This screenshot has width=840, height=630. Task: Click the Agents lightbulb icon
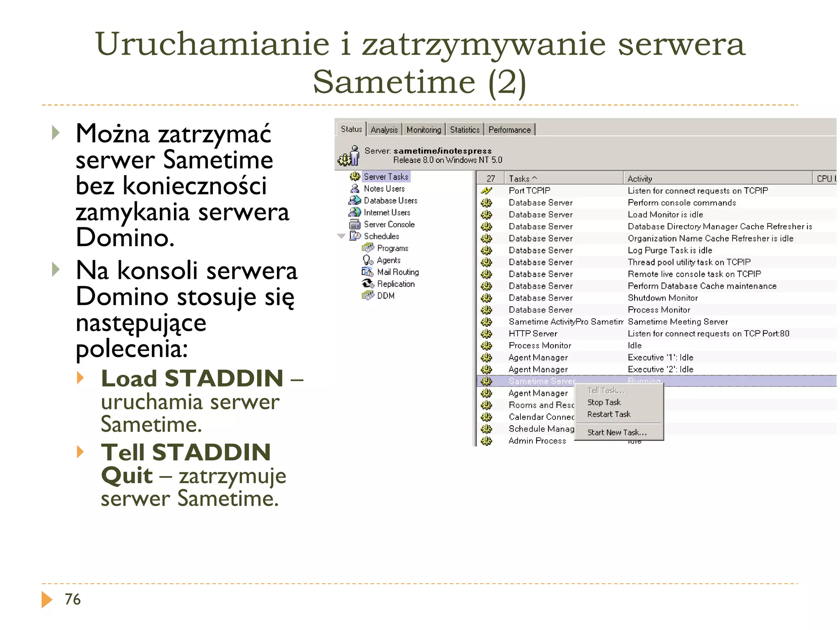click(368, 260)
